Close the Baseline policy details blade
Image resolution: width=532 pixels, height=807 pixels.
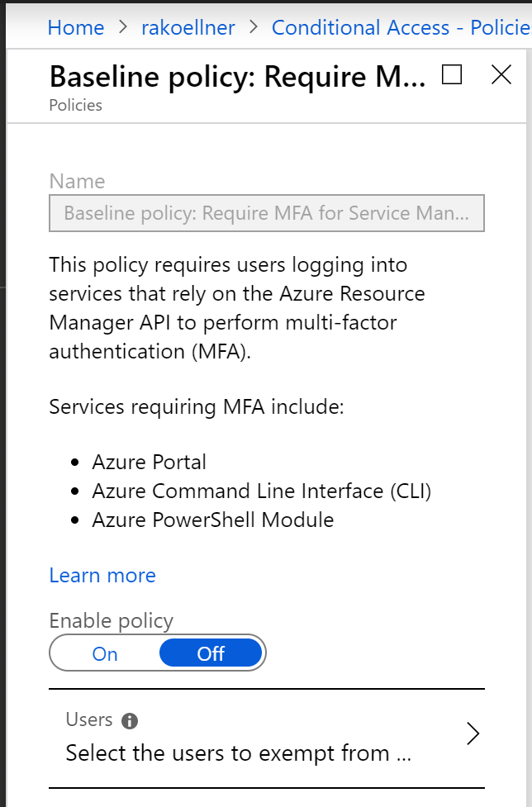pyautogui.click(x=501, y=75)
